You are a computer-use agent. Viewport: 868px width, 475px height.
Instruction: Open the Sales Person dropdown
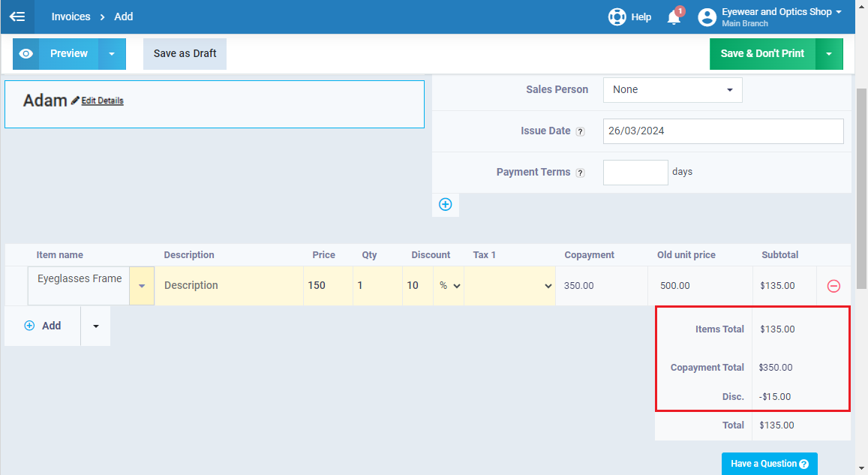point(672,90)
